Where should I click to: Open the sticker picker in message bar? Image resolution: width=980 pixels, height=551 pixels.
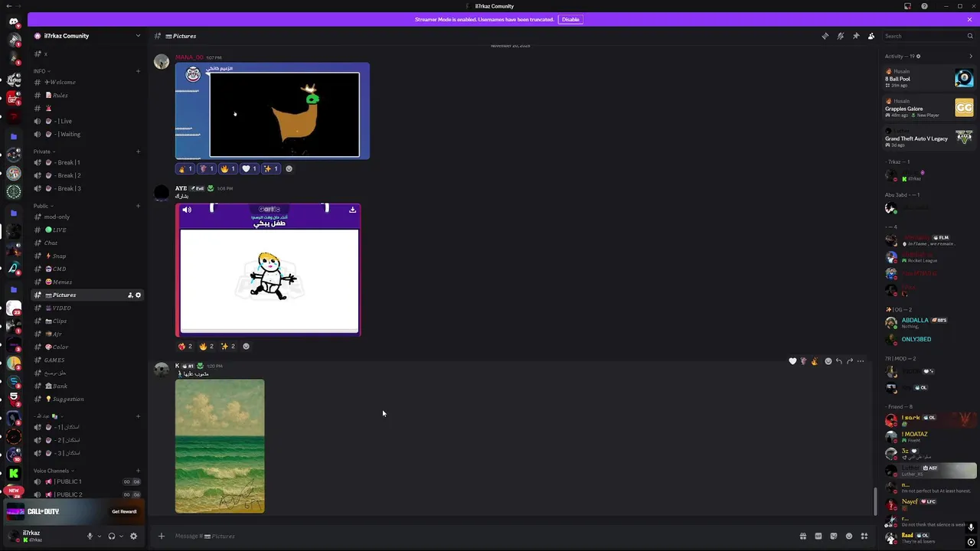(x=833, y=536)
